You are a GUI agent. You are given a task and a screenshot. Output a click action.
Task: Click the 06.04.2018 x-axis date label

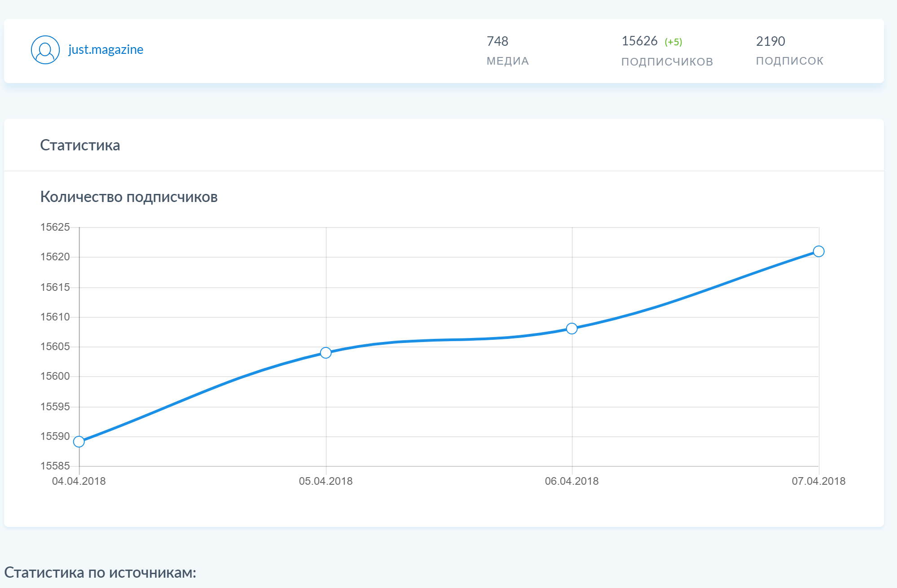coord(572,481)
